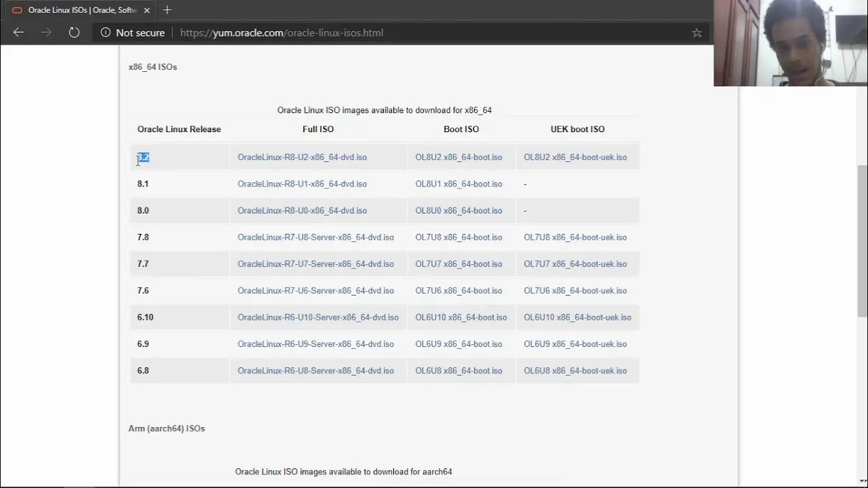Viewport: 868px width, 488px height.
Task: Click release 6.10 row label
Action: point(145,317)
